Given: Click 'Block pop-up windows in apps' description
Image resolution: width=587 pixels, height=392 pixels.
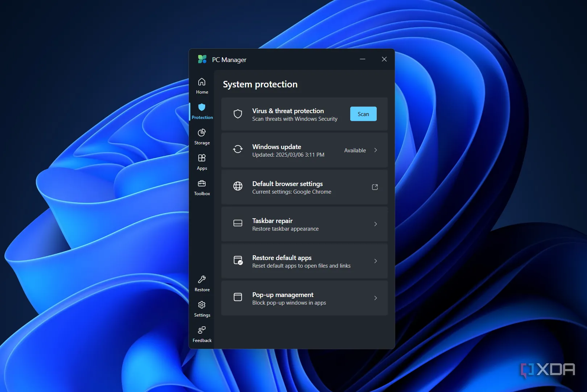Looking at the screenshot, I should click(x=289, y=303).
